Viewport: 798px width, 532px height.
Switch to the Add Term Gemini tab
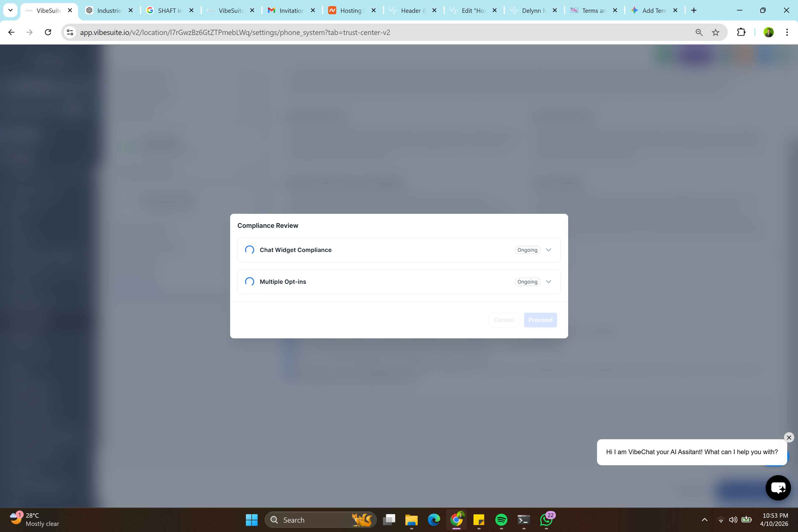654,10
